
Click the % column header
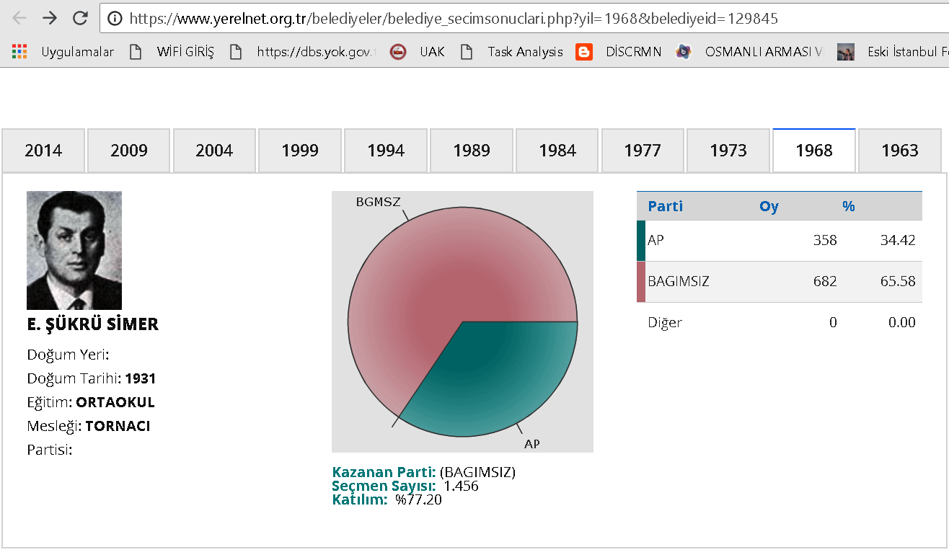tap(848, 206)
